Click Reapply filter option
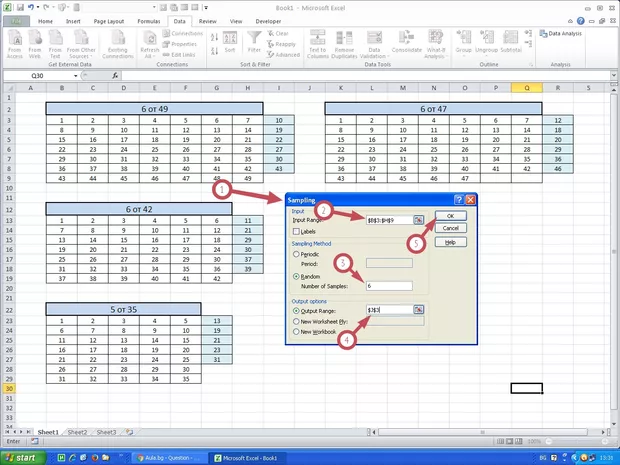Image resolution: width=620 pixels, height=465 pixels. [282, 44]
